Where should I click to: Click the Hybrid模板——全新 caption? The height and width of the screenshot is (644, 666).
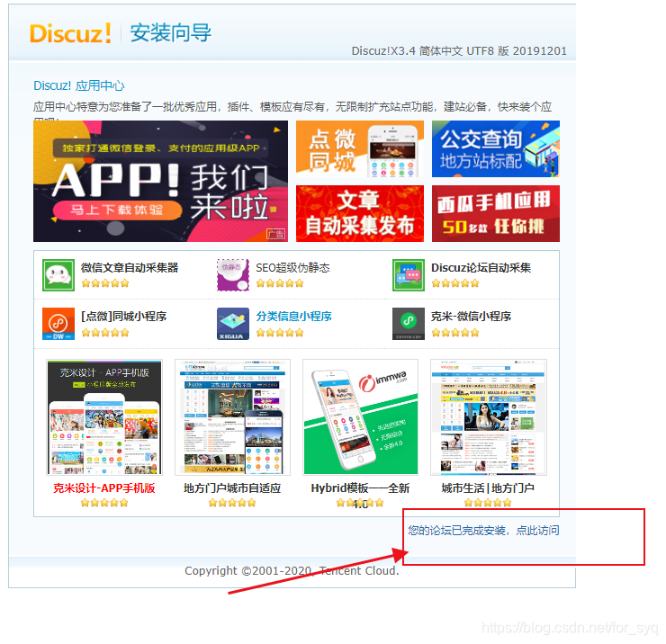(x=360, y=488)
